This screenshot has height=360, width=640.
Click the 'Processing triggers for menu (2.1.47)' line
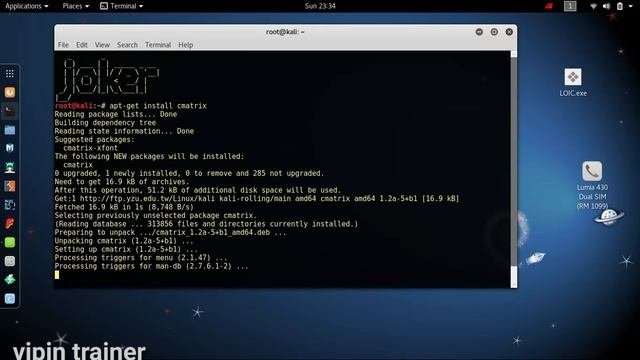click(141, 258)
